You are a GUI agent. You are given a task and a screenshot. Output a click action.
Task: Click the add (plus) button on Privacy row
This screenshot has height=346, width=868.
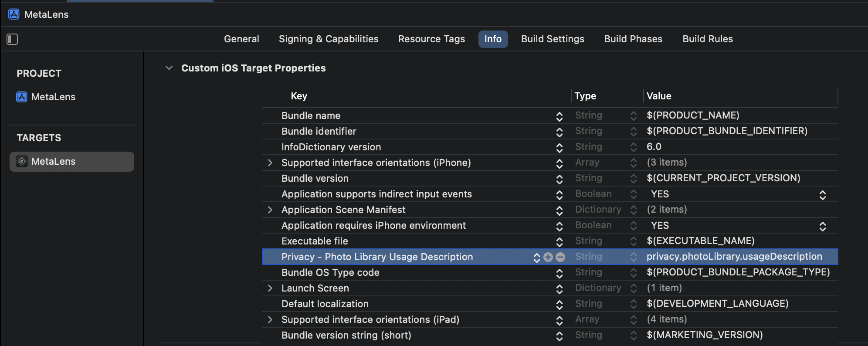(x=548, y=257)
